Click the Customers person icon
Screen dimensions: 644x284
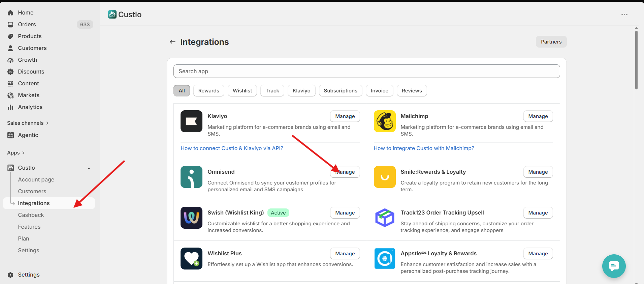coord(10,48)
